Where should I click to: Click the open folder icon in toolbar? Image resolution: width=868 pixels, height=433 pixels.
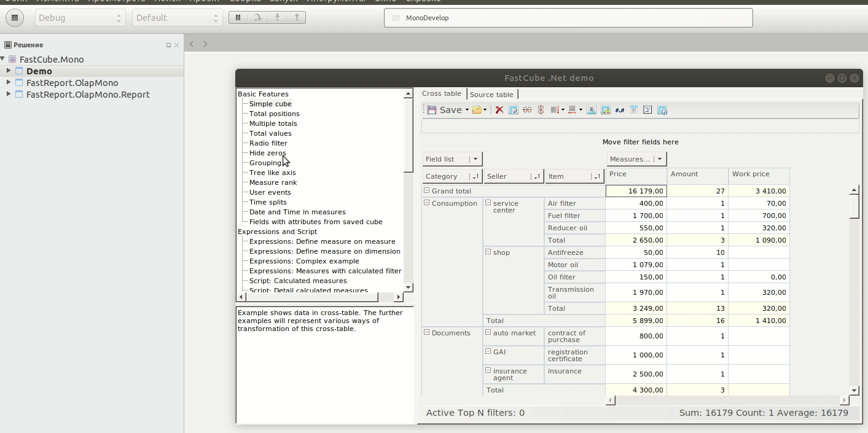[x=476, y=110]
